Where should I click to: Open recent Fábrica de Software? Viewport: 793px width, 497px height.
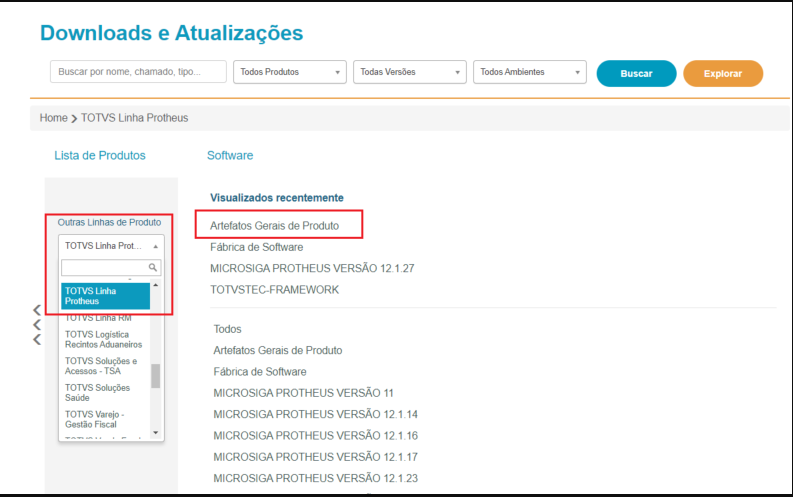257,247
